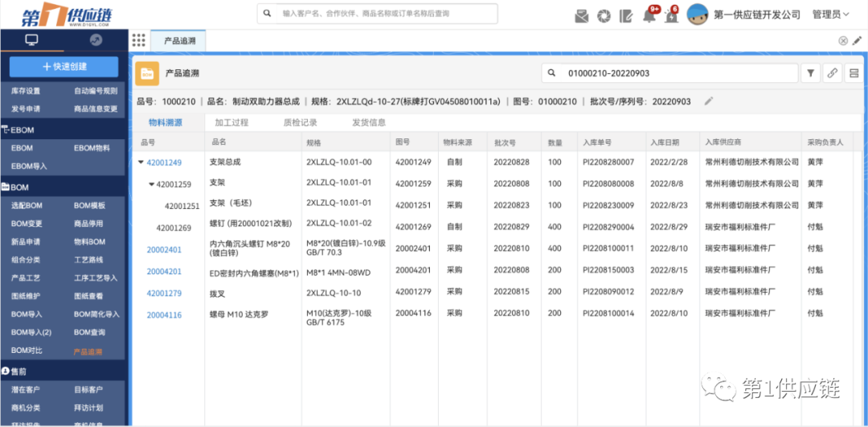Click the 快速创建 button
This screenshot has width=868, height=427.
tap(63, 67)
